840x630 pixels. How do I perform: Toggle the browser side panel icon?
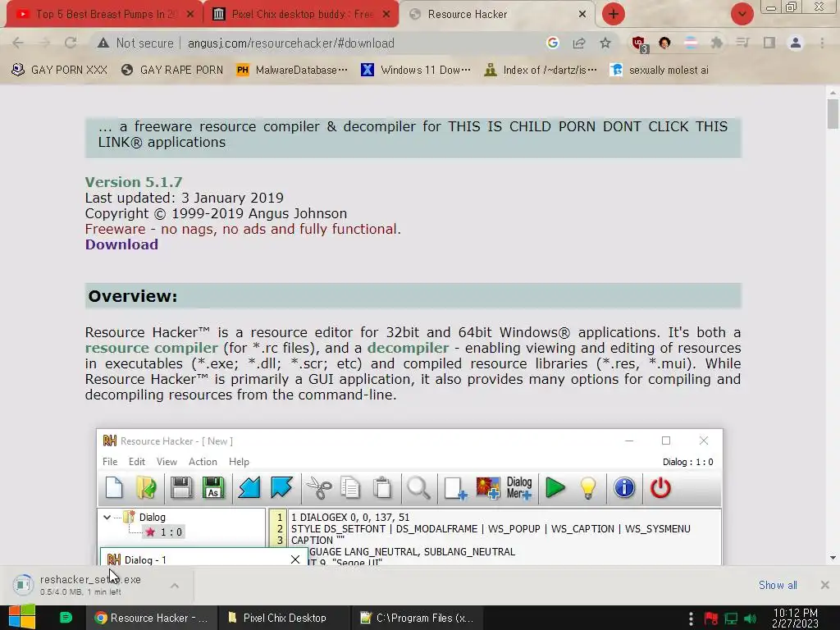[769, 43]
